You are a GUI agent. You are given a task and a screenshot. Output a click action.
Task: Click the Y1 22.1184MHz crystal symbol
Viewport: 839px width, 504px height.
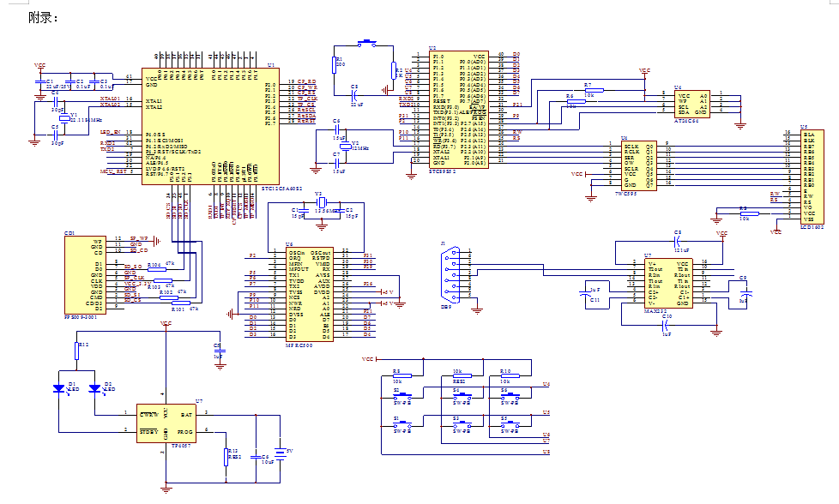click(x=64, y=117)
